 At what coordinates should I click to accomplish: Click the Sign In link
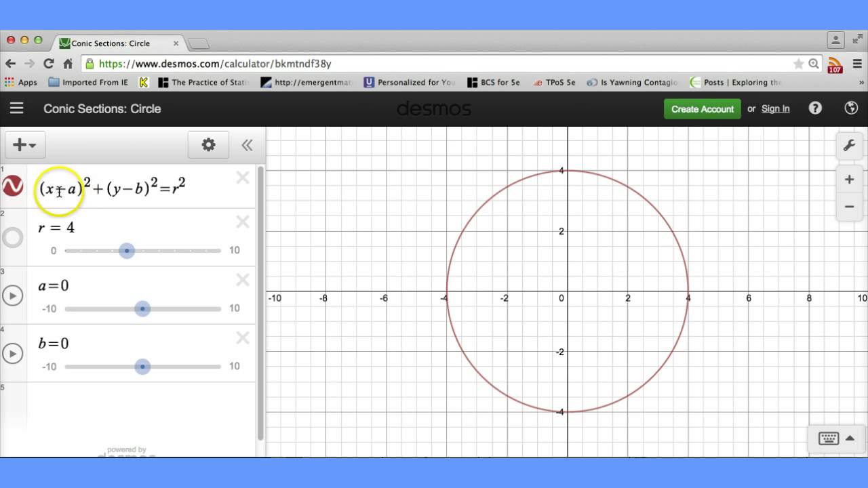pyautogui.click(x=775, y=108)
